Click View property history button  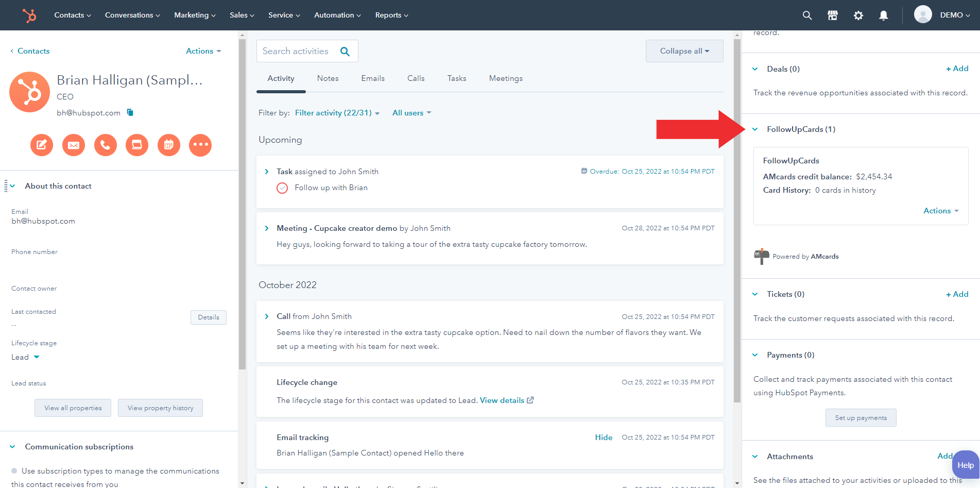(160, 408)
